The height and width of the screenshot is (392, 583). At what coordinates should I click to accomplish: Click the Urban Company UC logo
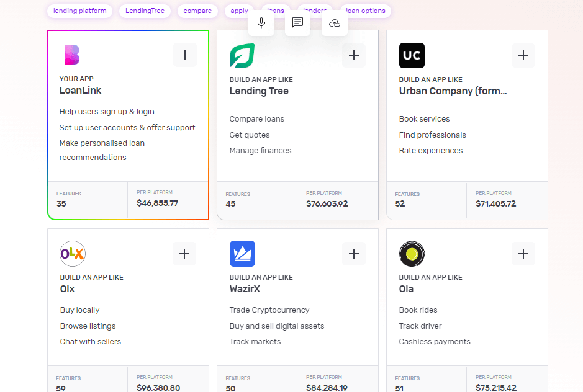412,55
